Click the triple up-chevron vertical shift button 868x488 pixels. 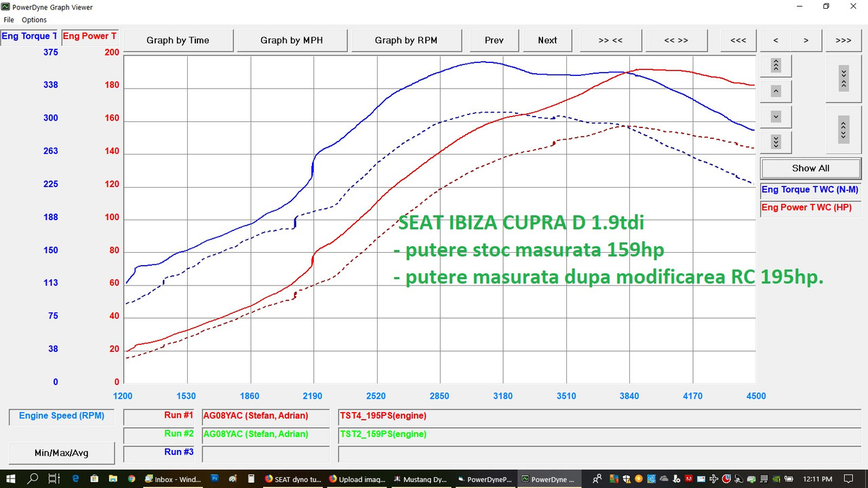[776, 65]
